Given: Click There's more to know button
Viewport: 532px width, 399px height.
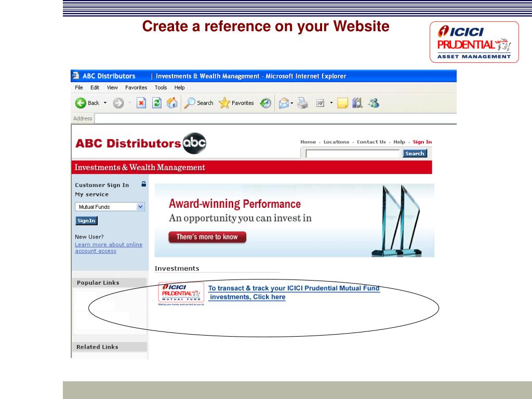Looking at the screenshot, I should (207, 237).
